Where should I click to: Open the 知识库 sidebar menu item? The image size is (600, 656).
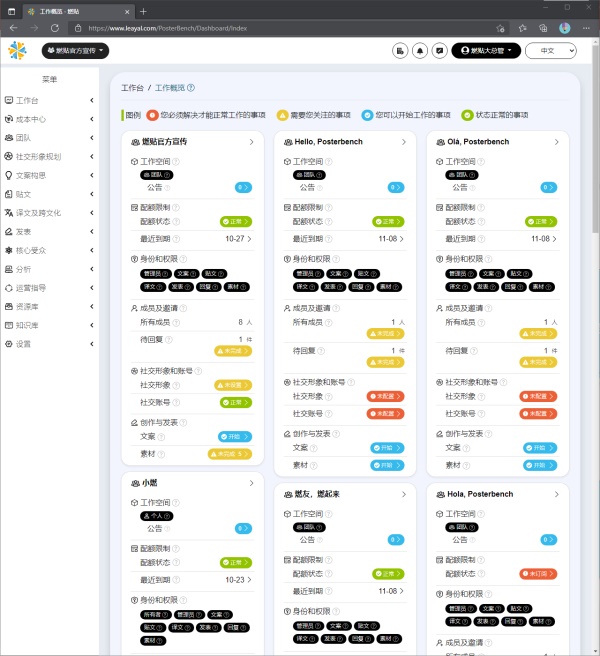50,325
